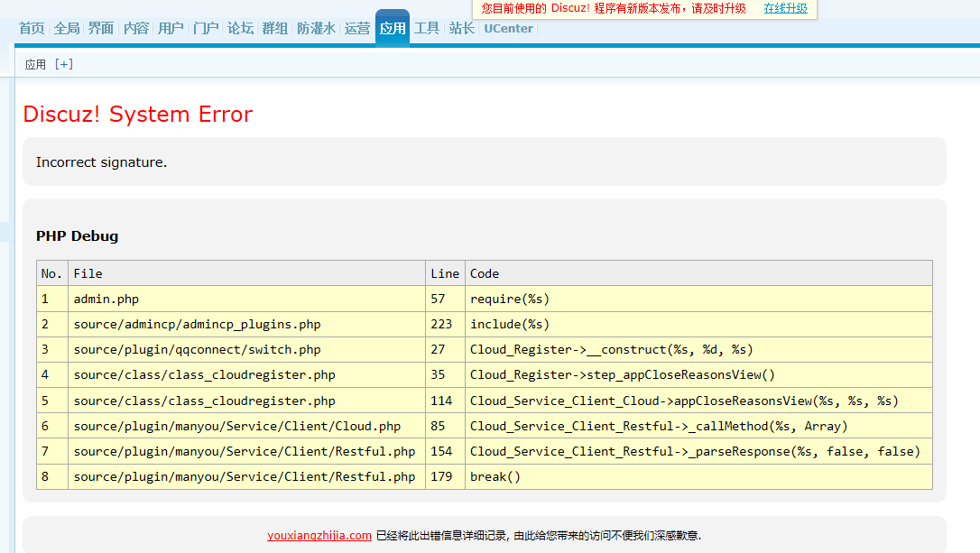The width and height of the screenshot is (980, 553).
Task: Click the active 应用 tab
Action: click(x=393, y=28)
